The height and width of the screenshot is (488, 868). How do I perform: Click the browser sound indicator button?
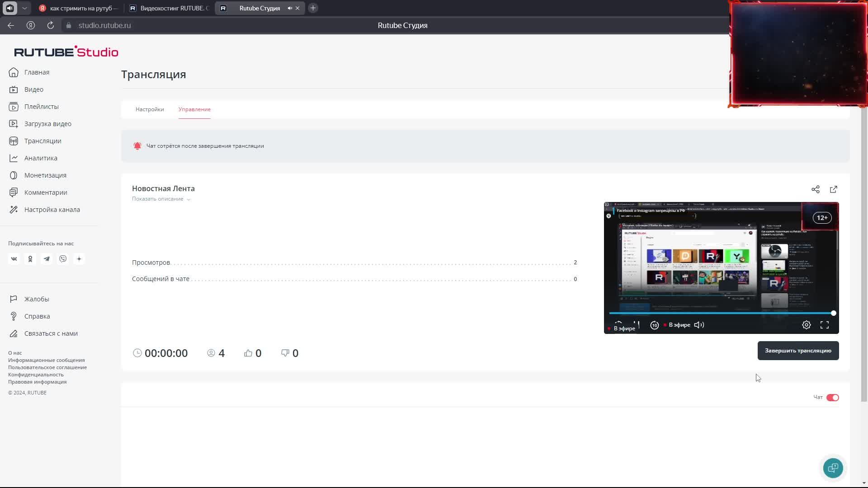point(10,8)
